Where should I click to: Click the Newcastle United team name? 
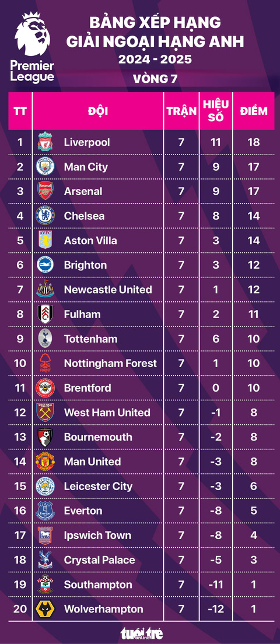click(108, 290)
